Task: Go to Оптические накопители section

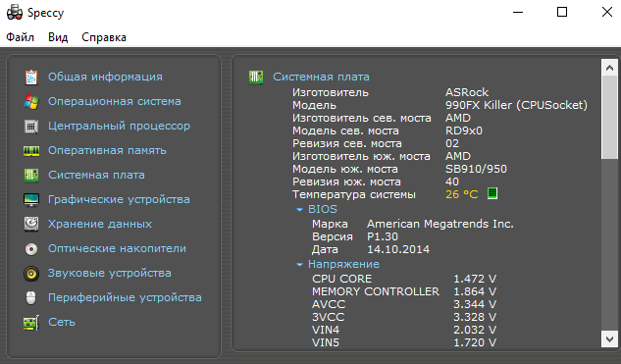Action: click(x=117, y=249)
